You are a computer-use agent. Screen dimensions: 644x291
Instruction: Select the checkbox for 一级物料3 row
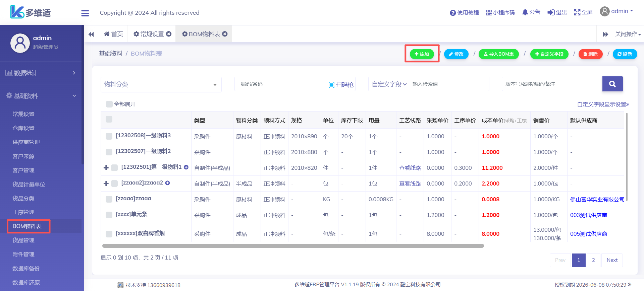[109, 136]
